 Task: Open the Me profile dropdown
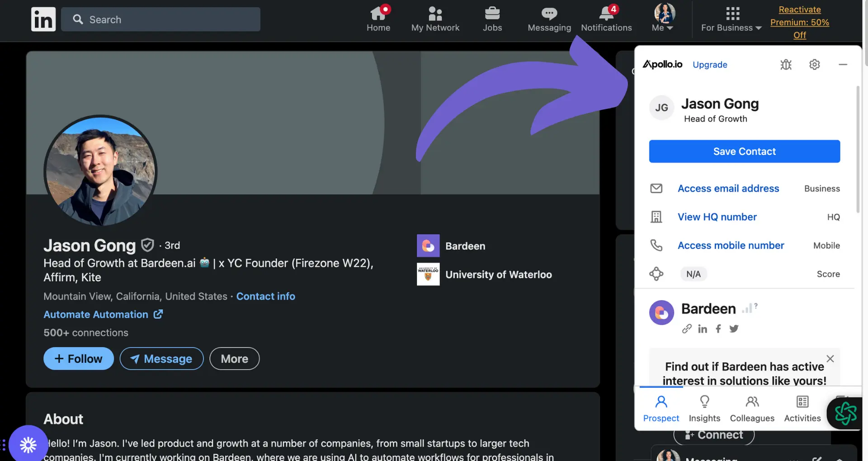tap(664, 18)
